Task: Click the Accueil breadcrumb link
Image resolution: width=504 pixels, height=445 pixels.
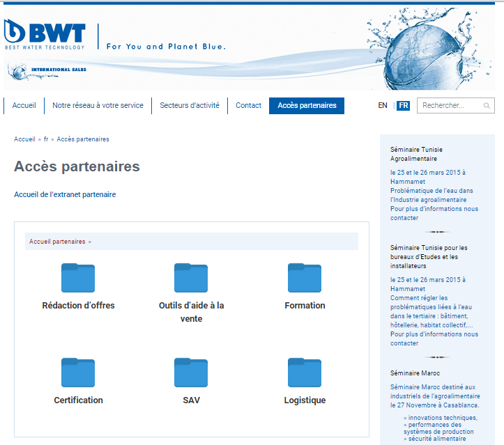Action: pos(24,139)
